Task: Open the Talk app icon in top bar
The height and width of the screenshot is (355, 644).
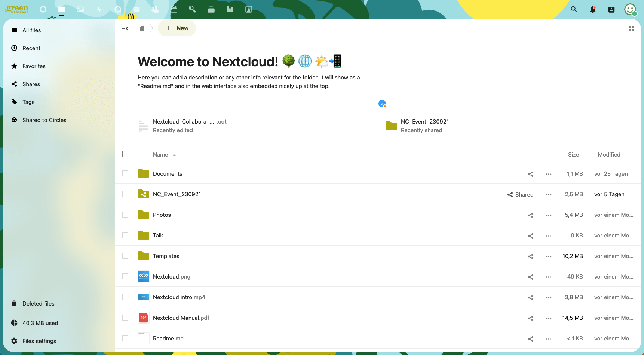Action: [118, 9]
